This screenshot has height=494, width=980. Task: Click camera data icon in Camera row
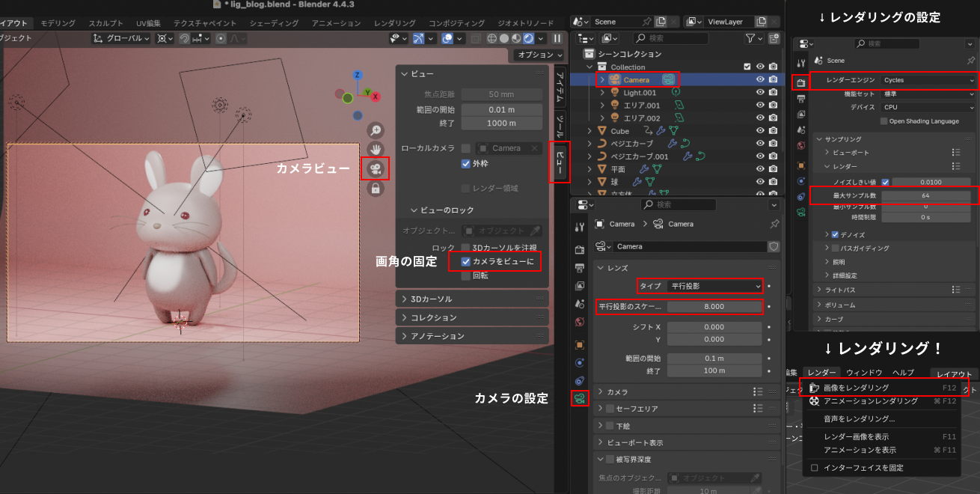point(668,79)
